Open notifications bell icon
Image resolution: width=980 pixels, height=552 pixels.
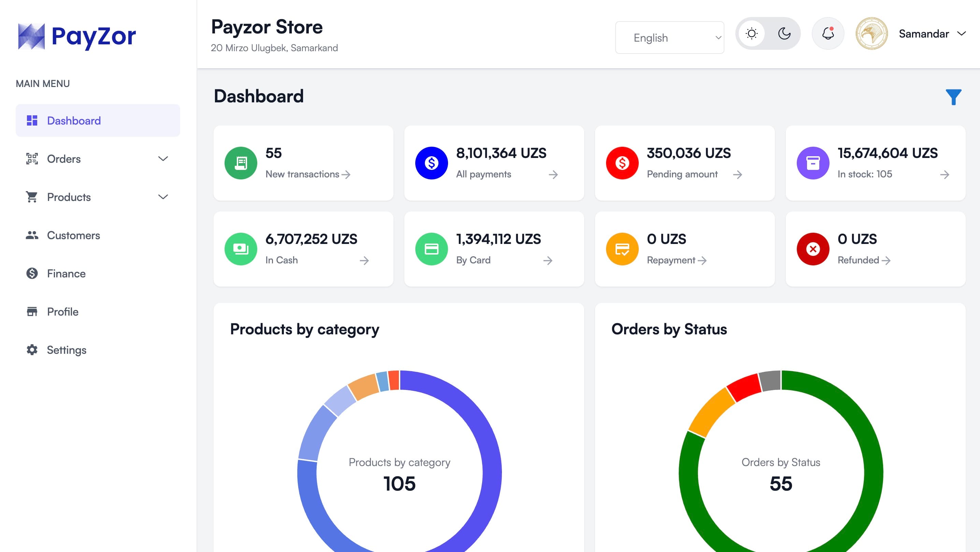[828, 33]
